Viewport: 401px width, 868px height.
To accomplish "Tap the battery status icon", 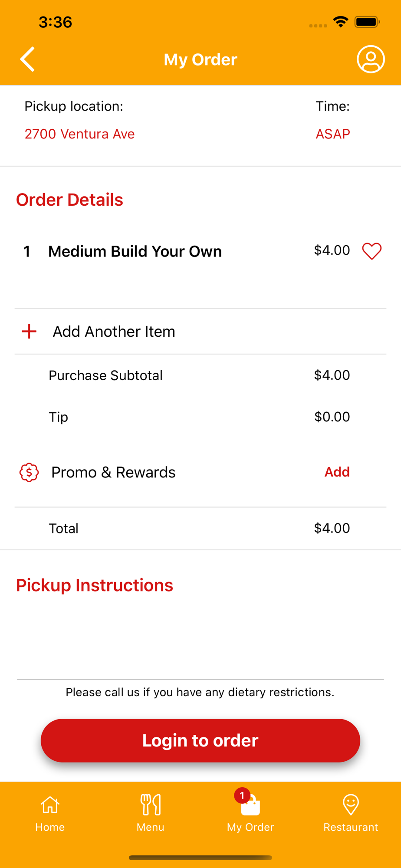I will (367, 22).
